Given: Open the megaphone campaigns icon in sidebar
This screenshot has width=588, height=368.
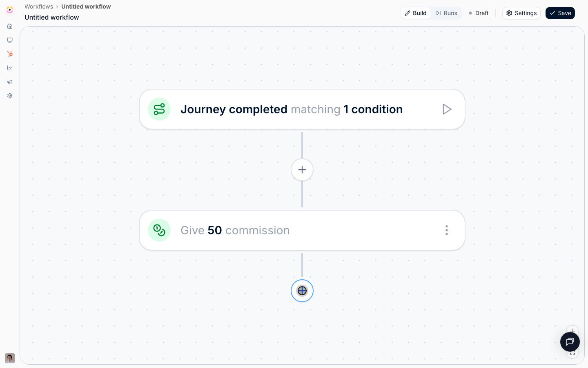Looking at the screenshot, I should 10,82.
